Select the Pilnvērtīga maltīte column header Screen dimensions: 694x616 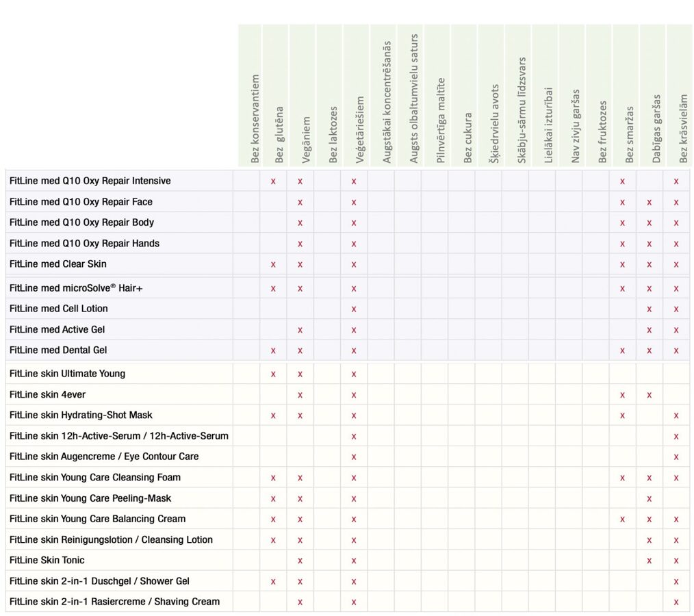(440, 120)
